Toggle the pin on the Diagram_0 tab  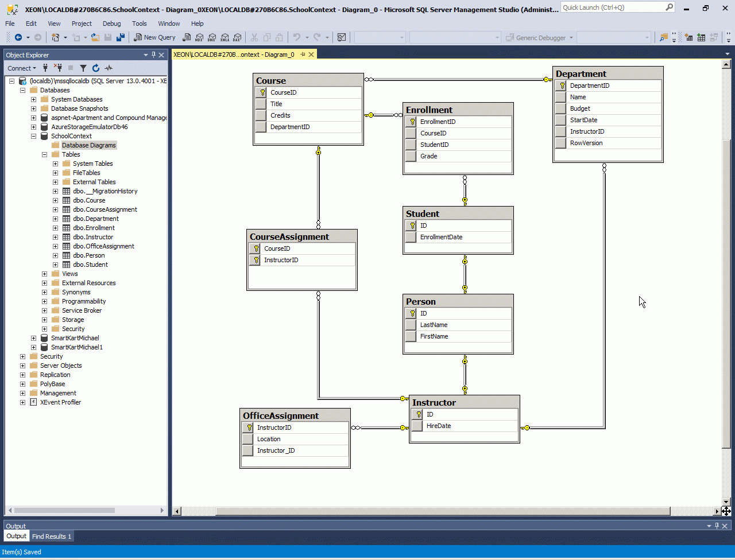(303, 55)
